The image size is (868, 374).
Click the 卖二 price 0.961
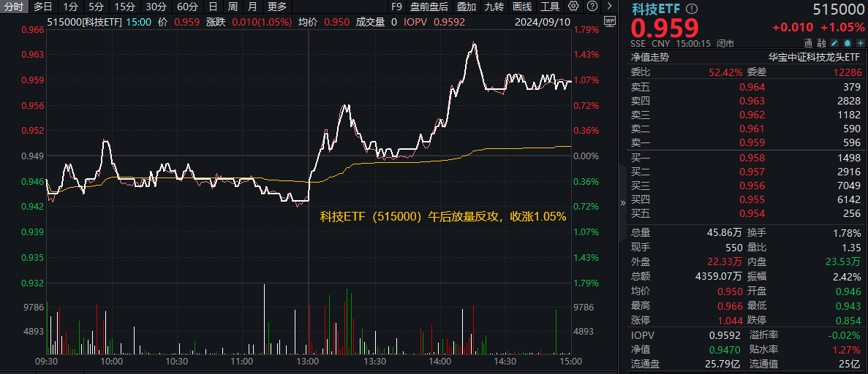(752, 129)
